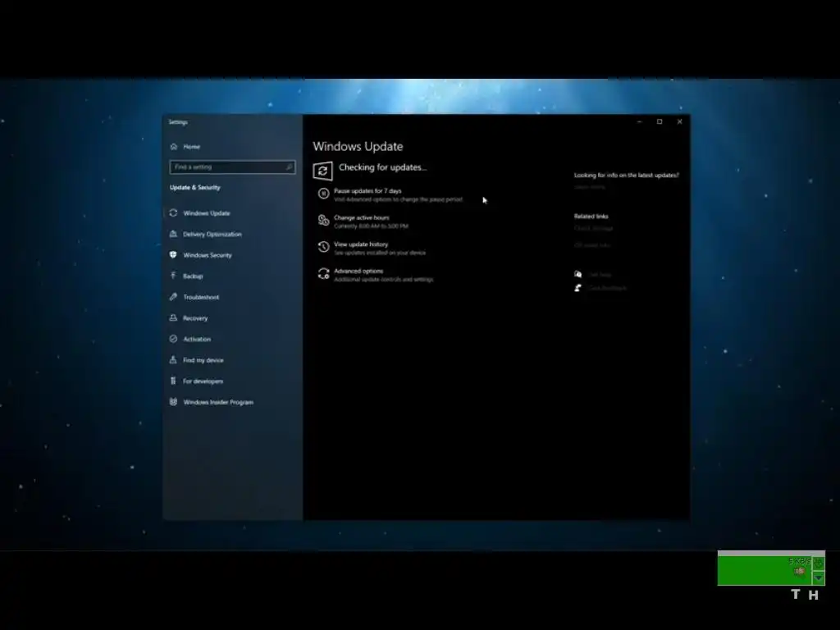This screenshot has width=840, height=630.
Task: Click the Related links heading
Action: pos(591,217)
